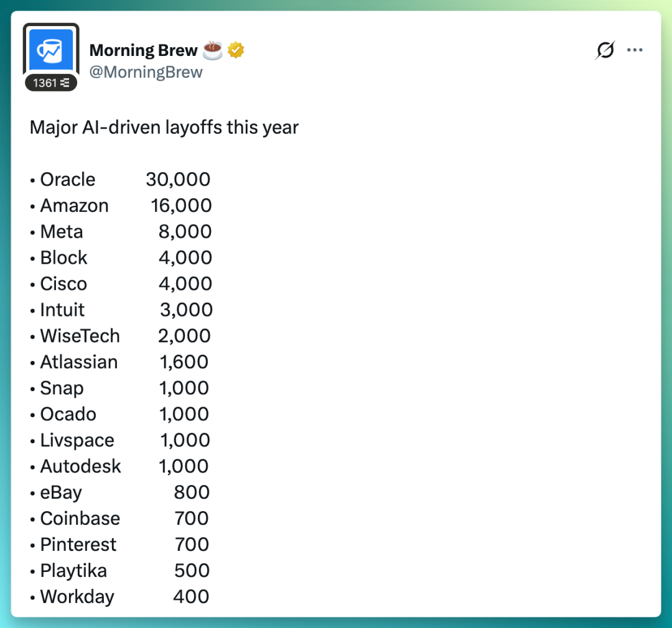The width and height of the screenshot is (672, 628).
Task: Click the "Playtika" list entry
Action: click(x=73, y=571)
